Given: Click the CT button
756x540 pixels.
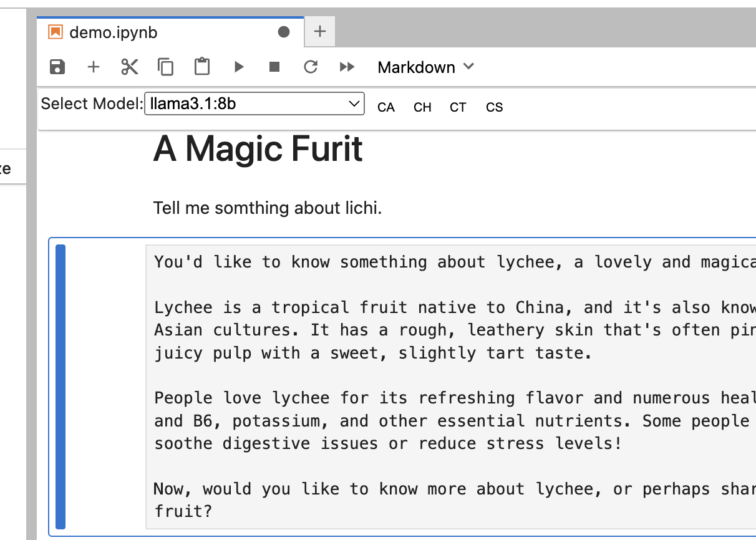Looking at the screenshot, I should click(458, 107).
